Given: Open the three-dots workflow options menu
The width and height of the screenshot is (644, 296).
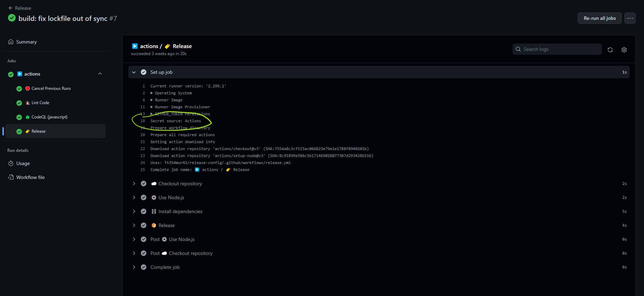Looking at the screenshot, I should [x=630, y=18].
